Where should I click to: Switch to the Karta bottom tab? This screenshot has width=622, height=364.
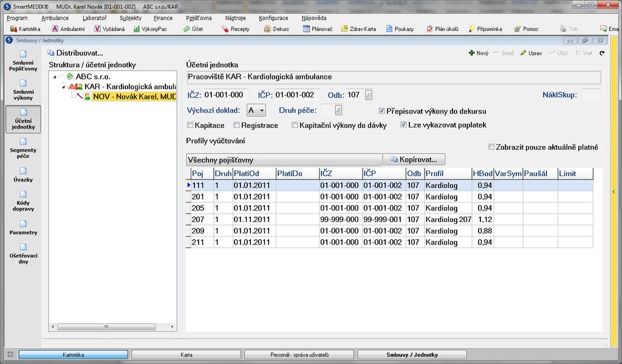pyautogui.click(x=186, y=354)
